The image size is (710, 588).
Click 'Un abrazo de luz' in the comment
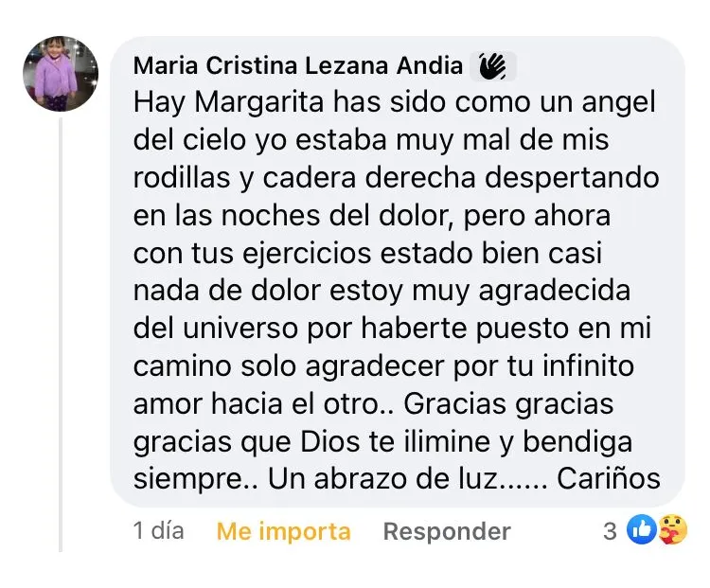(383, 478)
